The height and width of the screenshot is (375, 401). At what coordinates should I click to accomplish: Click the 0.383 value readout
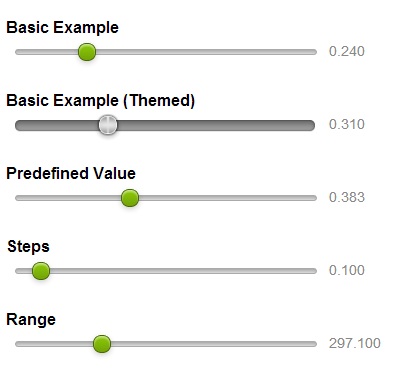pyautogui.click(x=347, y=197)
